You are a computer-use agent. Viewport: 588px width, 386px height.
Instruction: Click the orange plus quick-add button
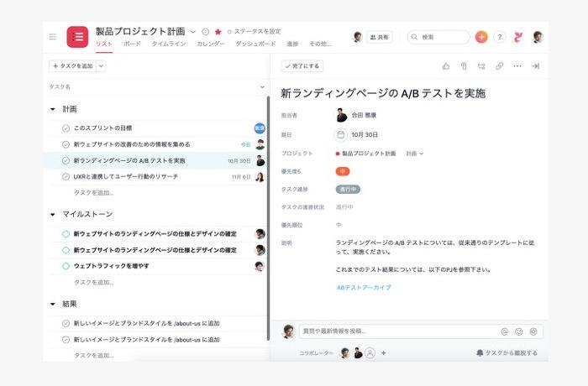pos(481,37)
